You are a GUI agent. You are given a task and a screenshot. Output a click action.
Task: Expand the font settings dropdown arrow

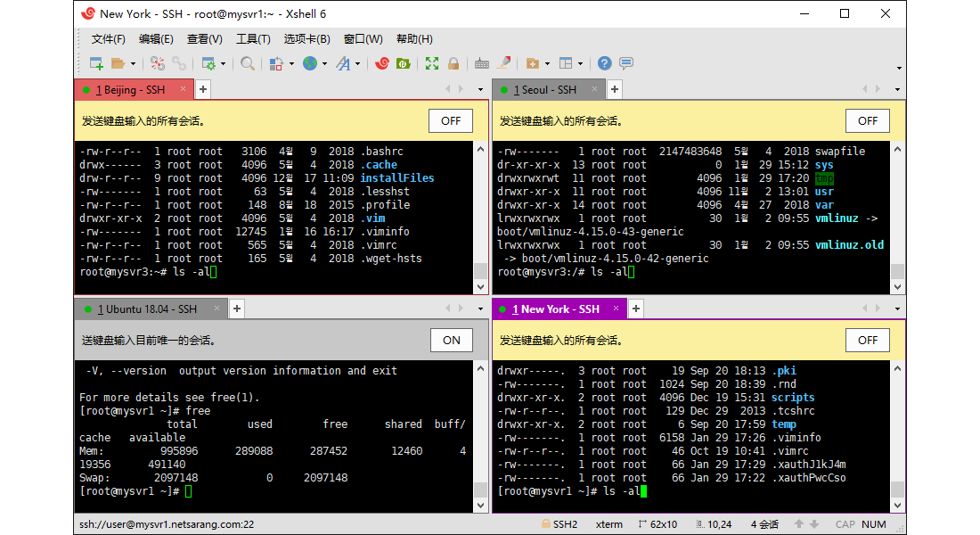(357, 63)
